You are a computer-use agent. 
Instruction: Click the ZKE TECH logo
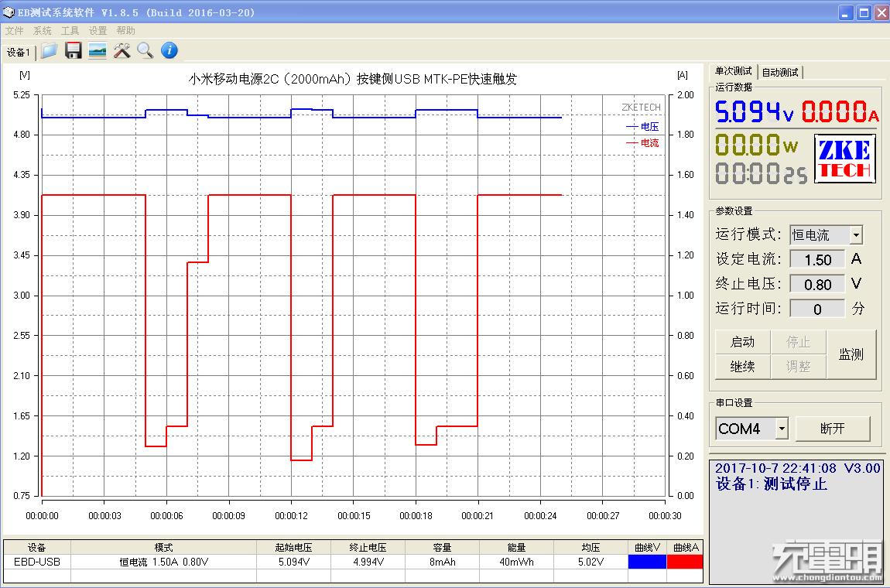tap(844, 159)
